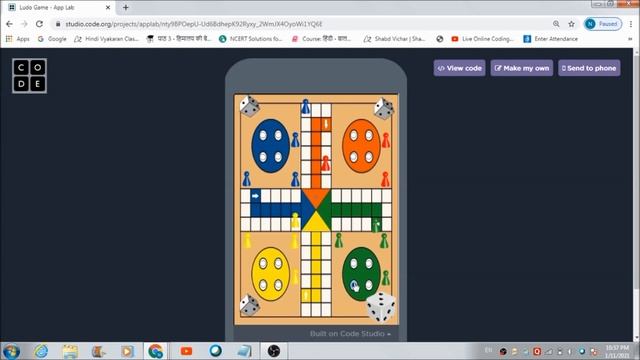The height and width of the screenshot is (360, 640).
Task: Open Apps bookmark
Action: tap(18, 39)
